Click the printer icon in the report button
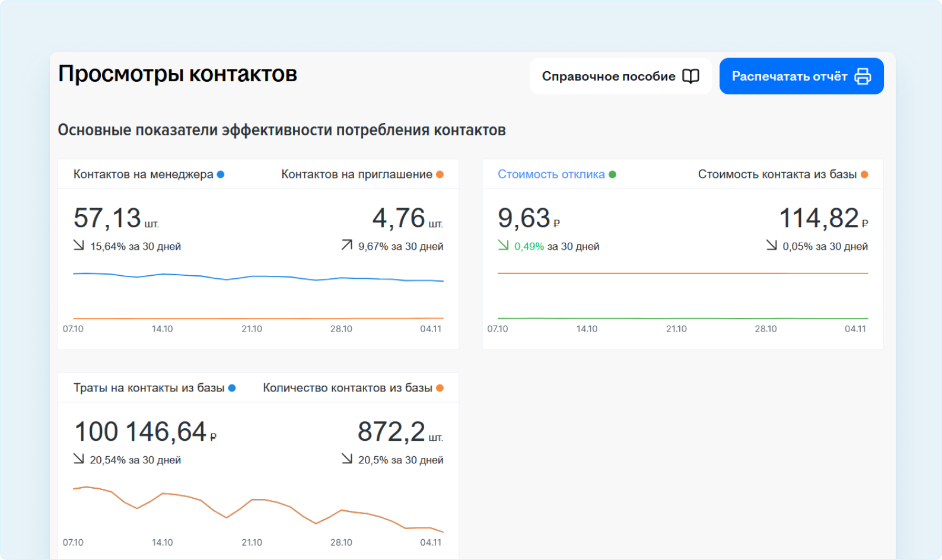 863,77
